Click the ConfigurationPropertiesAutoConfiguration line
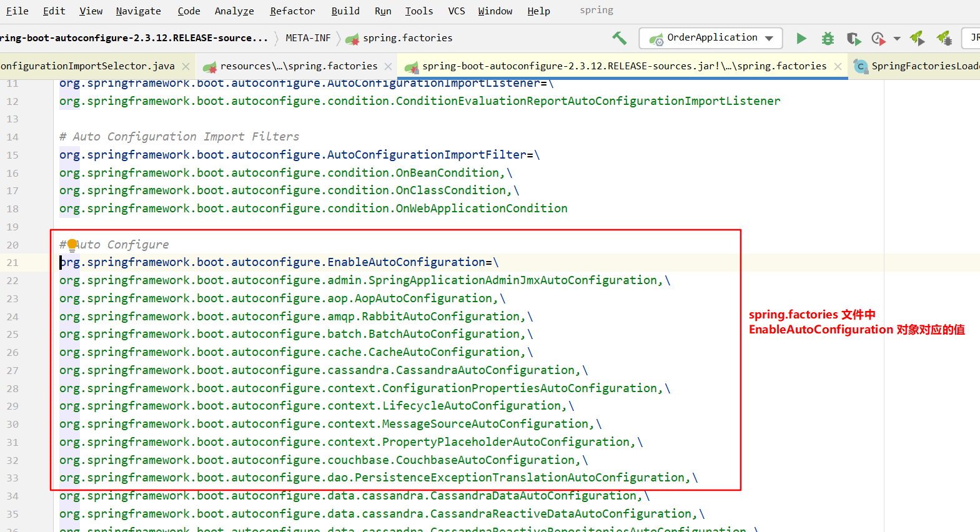Viewport: 980px width, 532px height. pyautogui.click(x=365, y=388)
